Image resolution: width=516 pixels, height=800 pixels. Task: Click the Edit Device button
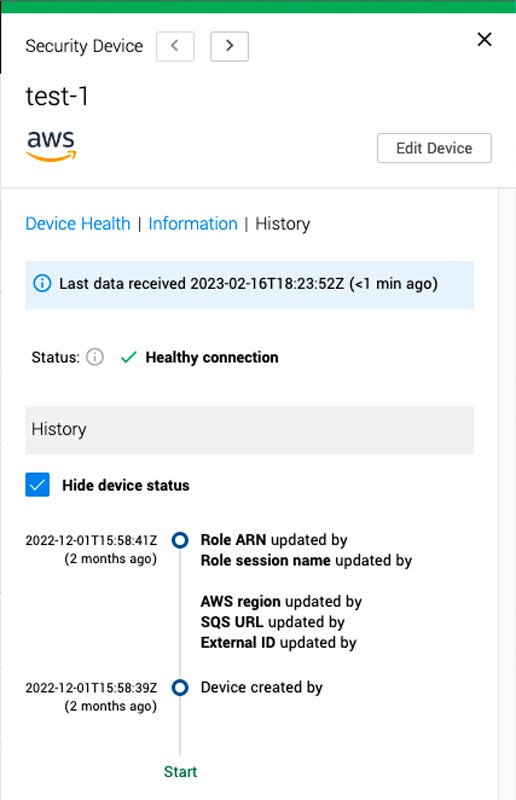434,148
